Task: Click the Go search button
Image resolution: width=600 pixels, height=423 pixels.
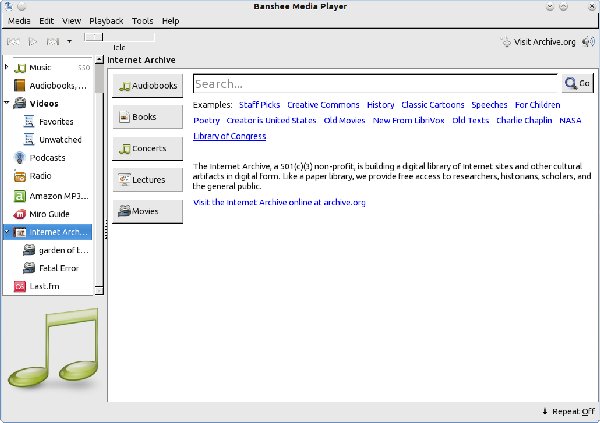Action: (x=578, y=83)
